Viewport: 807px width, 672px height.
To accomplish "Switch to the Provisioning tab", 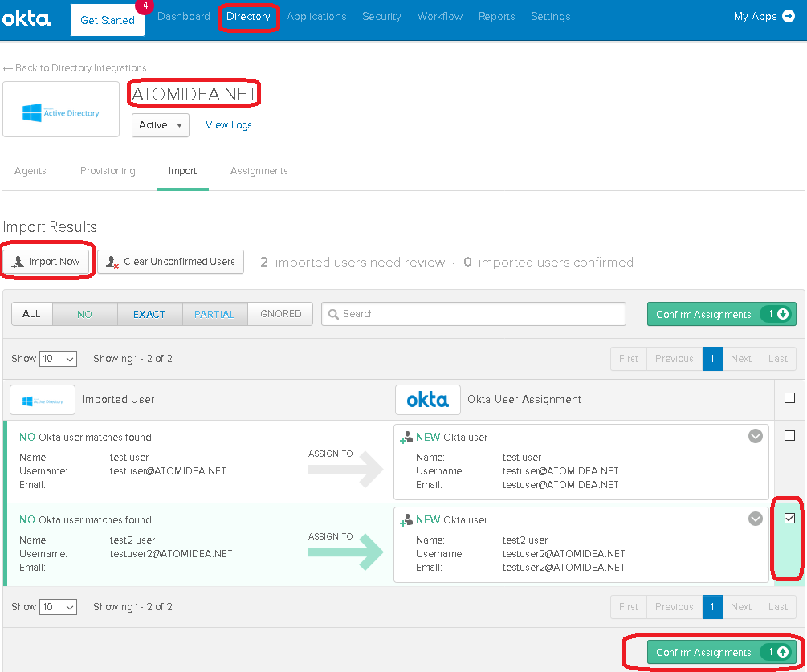I will click(x=108, y=171).
